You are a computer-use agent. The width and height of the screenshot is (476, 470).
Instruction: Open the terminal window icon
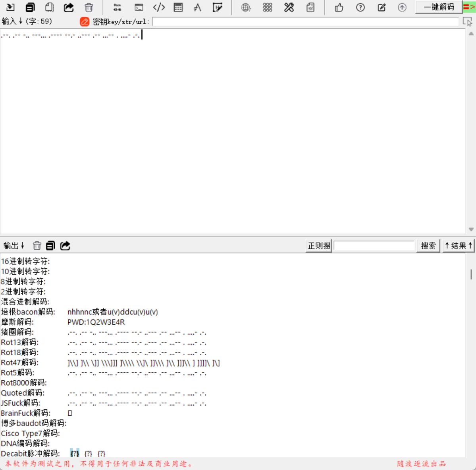[139, 7]
